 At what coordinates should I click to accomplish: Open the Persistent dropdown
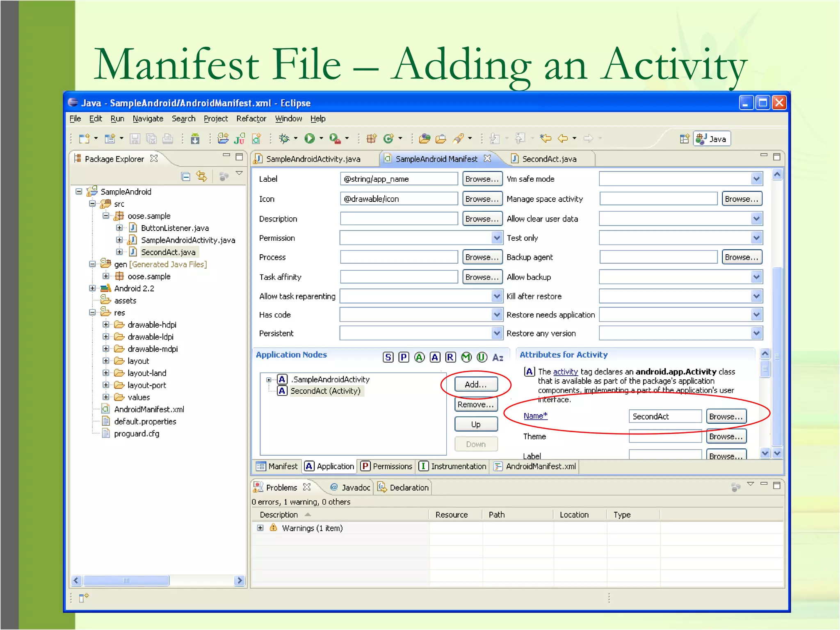[497, 333]
